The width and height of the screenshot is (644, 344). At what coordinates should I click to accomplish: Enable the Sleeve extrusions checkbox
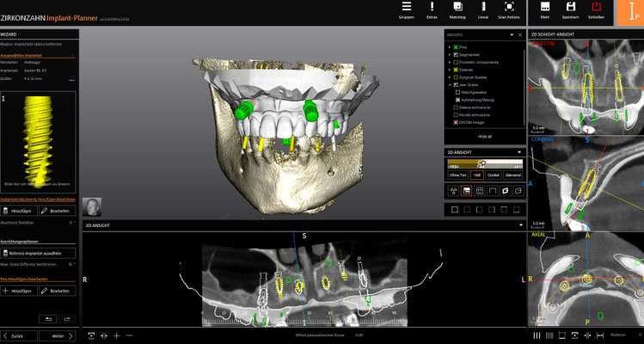pos(456,107)
